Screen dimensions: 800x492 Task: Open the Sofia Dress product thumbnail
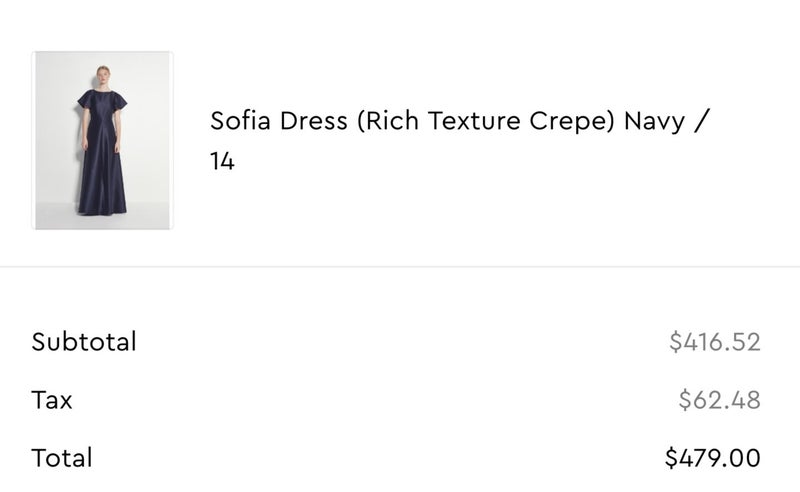[102, 141]
